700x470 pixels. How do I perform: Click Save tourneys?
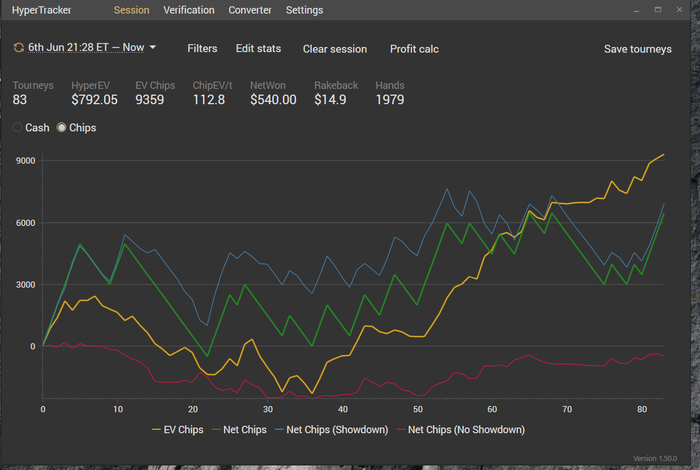tap(638, 49)
